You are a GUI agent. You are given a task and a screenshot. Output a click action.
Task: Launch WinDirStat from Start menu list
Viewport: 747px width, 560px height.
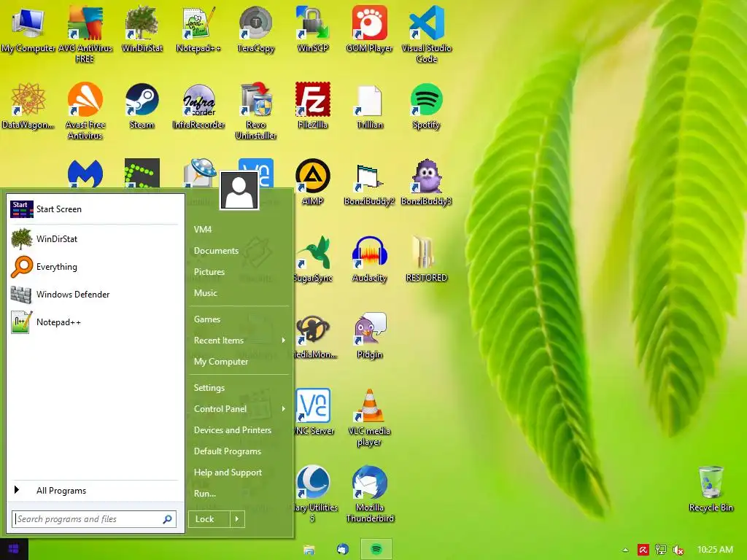tap(96, 238)
